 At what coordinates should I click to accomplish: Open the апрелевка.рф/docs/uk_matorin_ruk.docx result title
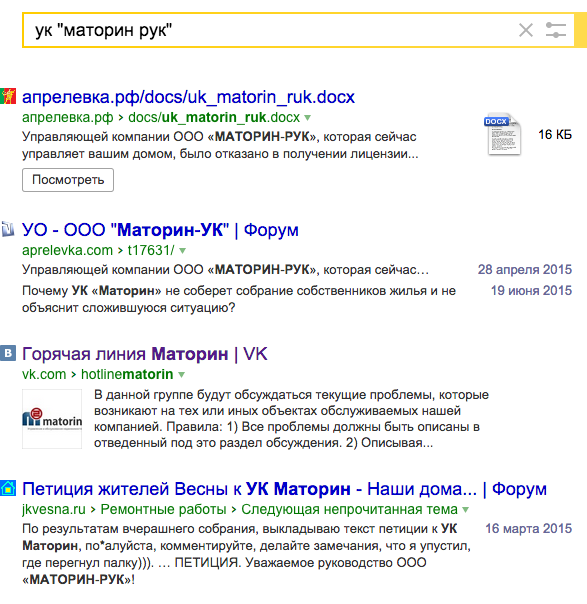188,97
